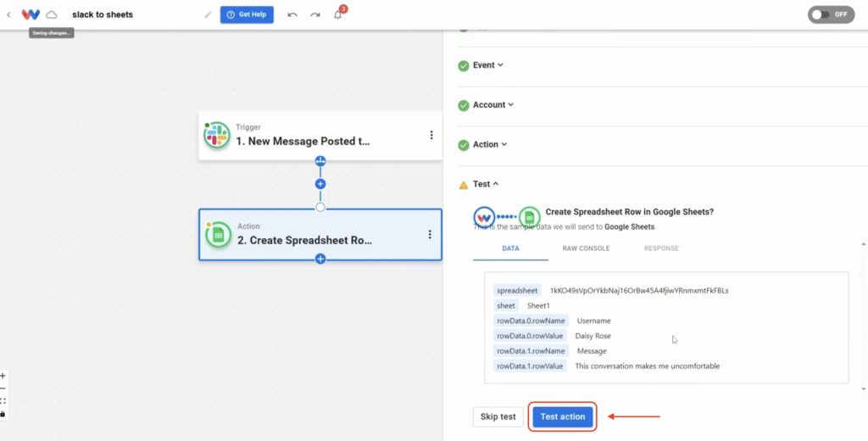
Task: Add a step between trigger and action
Action: [320, 184]
